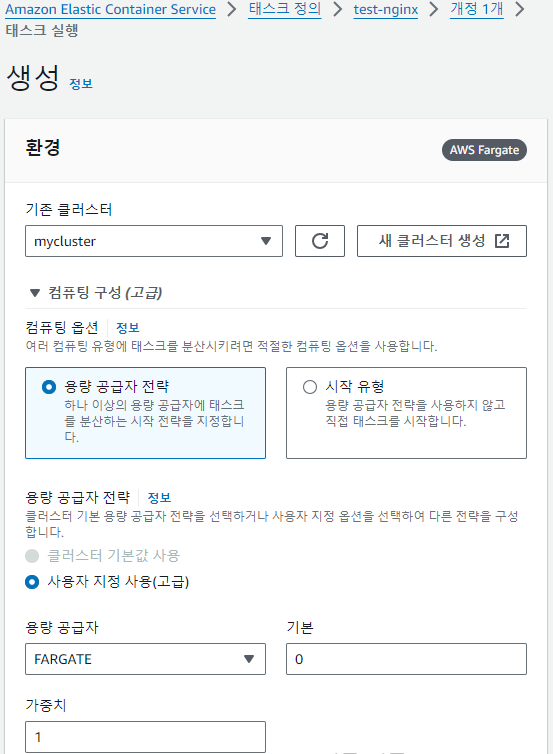
Task: Open the FARGATE capacity provider dropdown
Action: pos(145,659)
